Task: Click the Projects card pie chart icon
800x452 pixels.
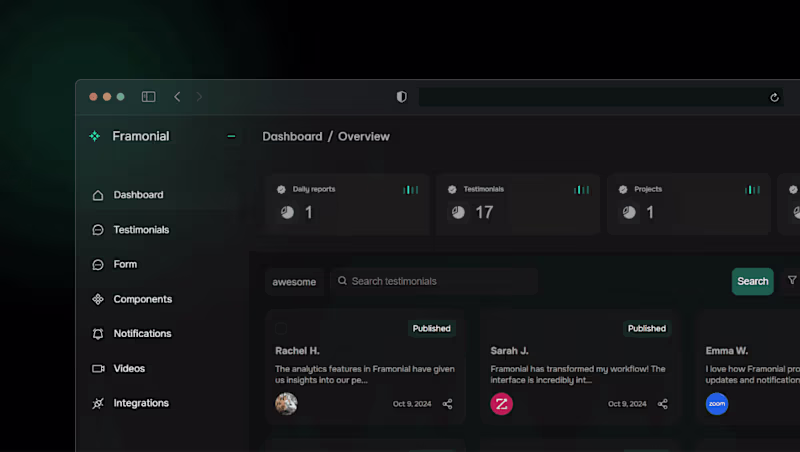Action: click(x=629, y=212)
